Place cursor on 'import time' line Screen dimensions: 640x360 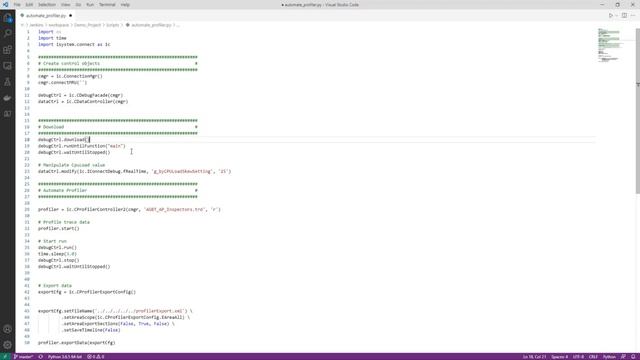pos(52,38)
